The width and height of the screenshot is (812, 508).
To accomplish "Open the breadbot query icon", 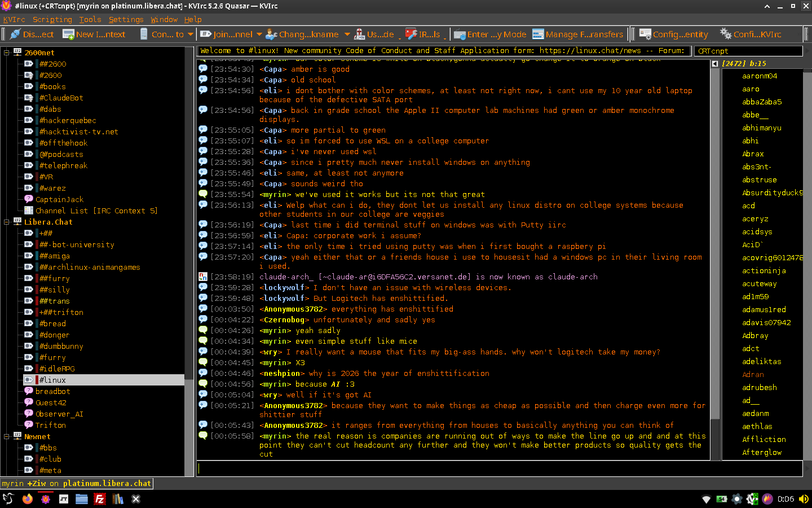I will click(x=29, y=391).
